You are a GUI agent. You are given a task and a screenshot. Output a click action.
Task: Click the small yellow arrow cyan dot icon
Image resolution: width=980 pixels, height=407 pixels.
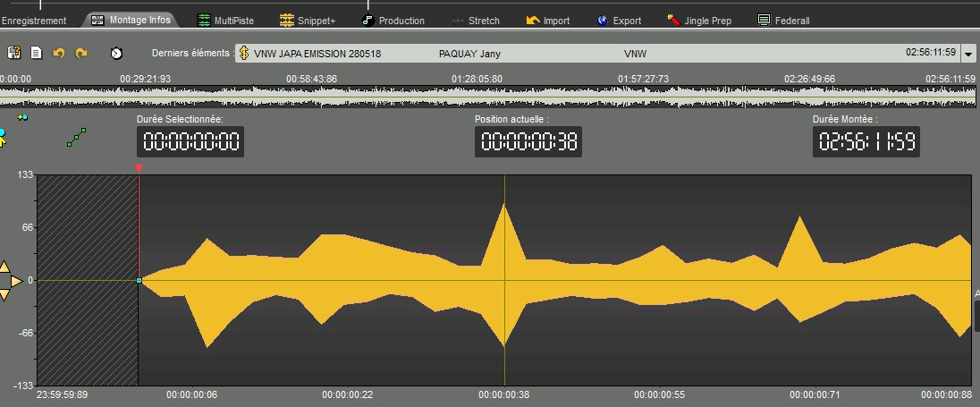(x=22, y=117)
